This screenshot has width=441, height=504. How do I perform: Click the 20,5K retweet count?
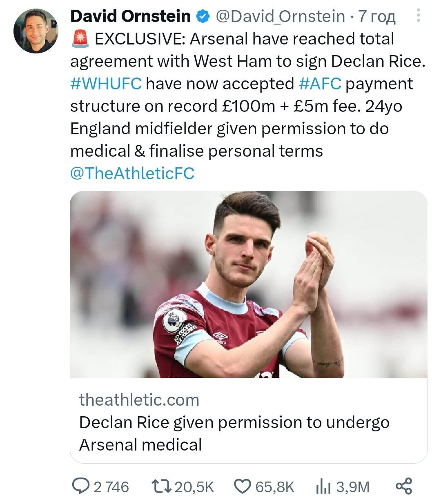pos(194,487)
